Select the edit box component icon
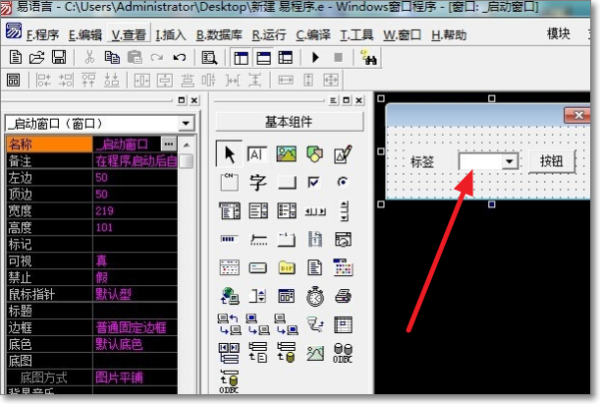 [257, 154]
